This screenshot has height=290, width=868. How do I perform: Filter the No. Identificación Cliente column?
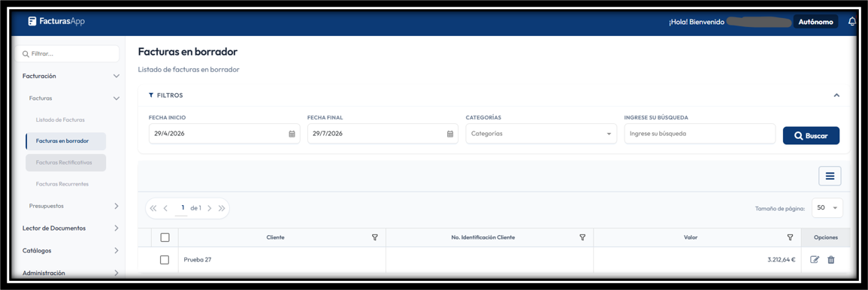(x=582, y=237)
